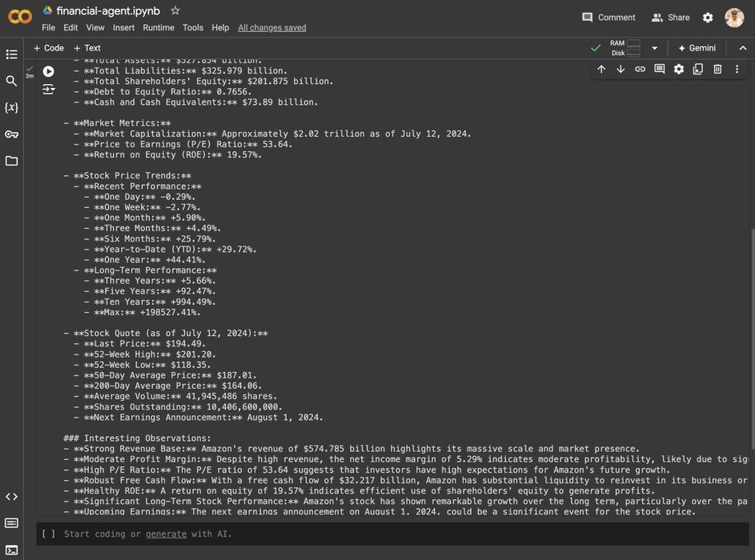Open the Table of contents sidebar
Viewport: 755px width, 560px height.
click(x=11, y=54)
